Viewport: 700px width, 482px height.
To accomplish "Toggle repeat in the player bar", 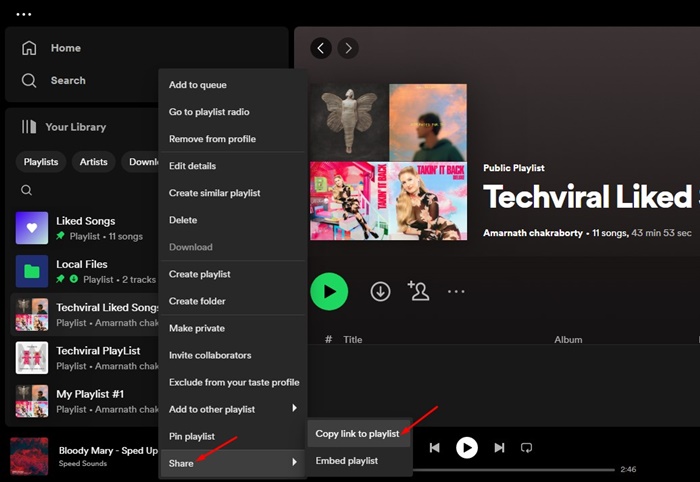I will [527, 448].
